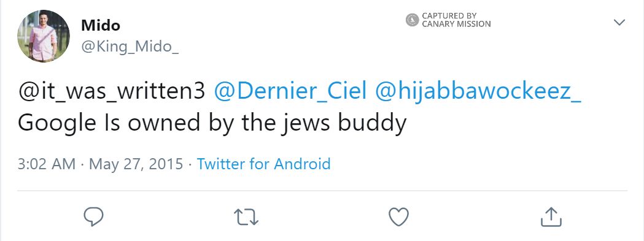
Task: Open the share upload arrow icon
Action: [551, 216]
